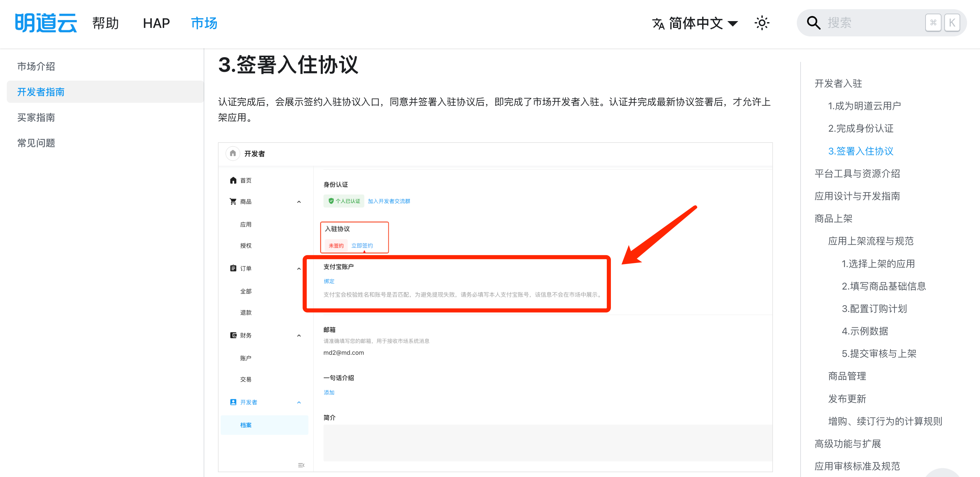Click 绑定 under 支付宝账户
Viewport: 980px width, 477px height.
coord(329,281)
